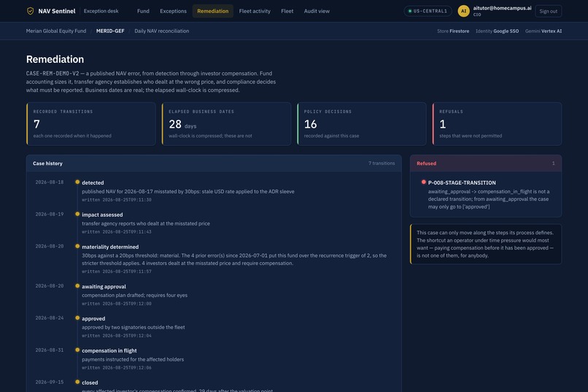Image resolution: width=588 pixels, height=392 pixels.
Task: Click the 7 transitions count label
Action: [x=382, y=164]
